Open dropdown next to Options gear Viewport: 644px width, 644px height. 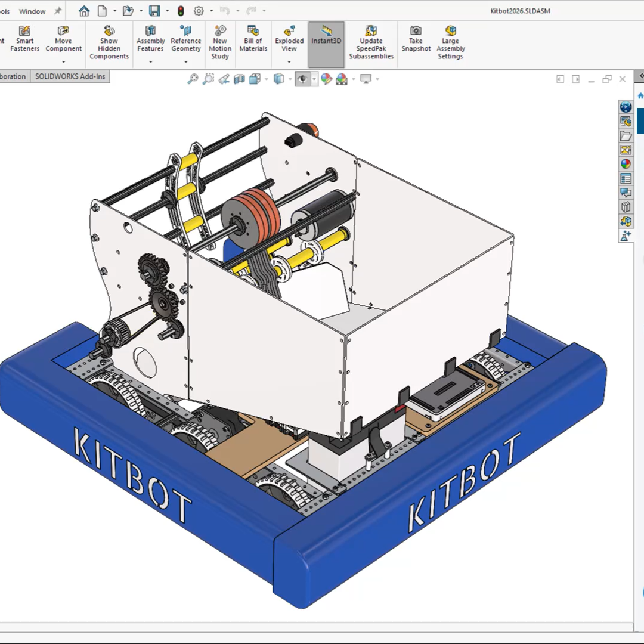pos(212,11)
